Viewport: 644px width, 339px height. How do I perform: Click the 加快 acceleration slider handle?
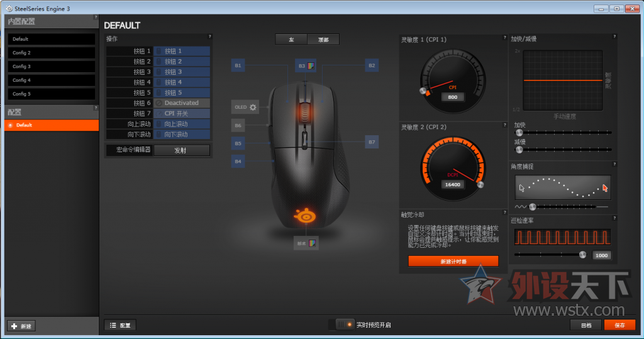519,133
